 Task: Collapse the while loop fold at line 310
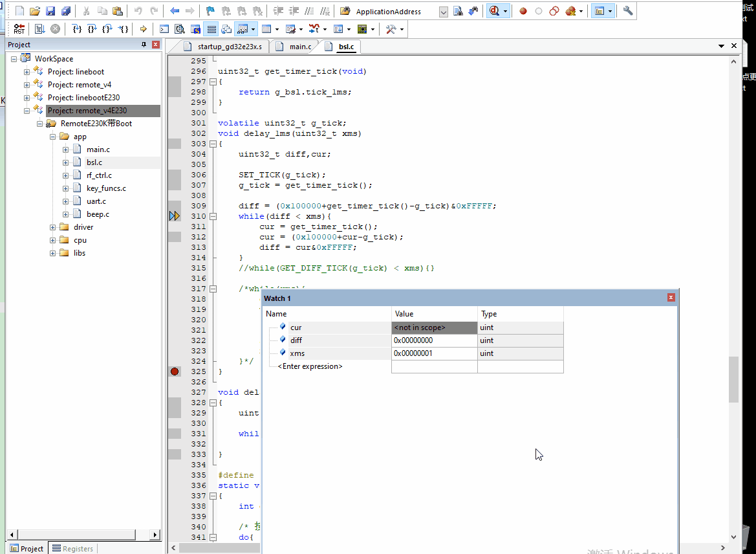[213, 216]
